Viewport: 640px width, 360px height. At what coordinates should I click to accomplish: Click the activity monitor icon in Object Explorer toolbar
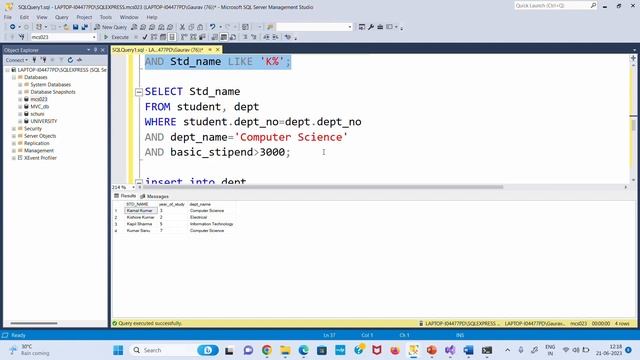point(80,60)
